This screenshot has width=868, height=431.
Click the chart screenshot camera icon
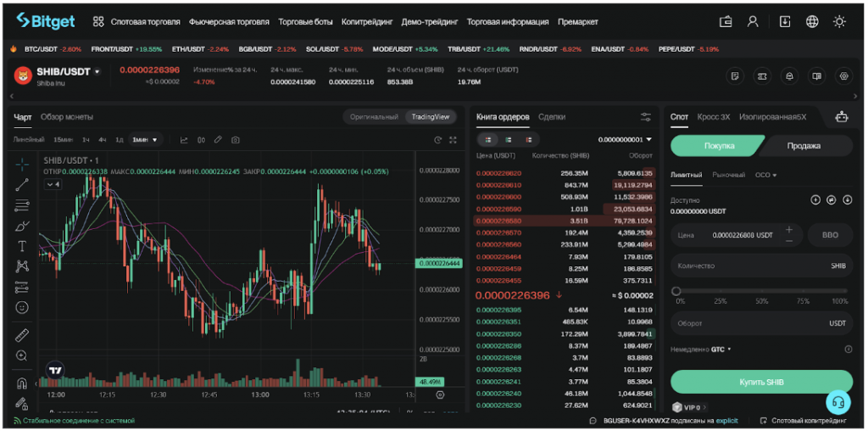click(x=236, y=139)
